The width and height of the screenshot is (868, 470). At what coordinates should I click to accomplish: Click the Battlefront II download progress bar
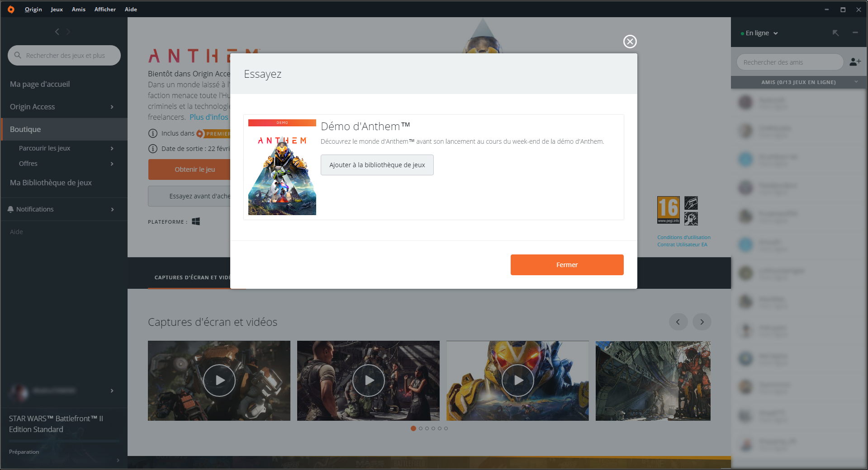64,441
